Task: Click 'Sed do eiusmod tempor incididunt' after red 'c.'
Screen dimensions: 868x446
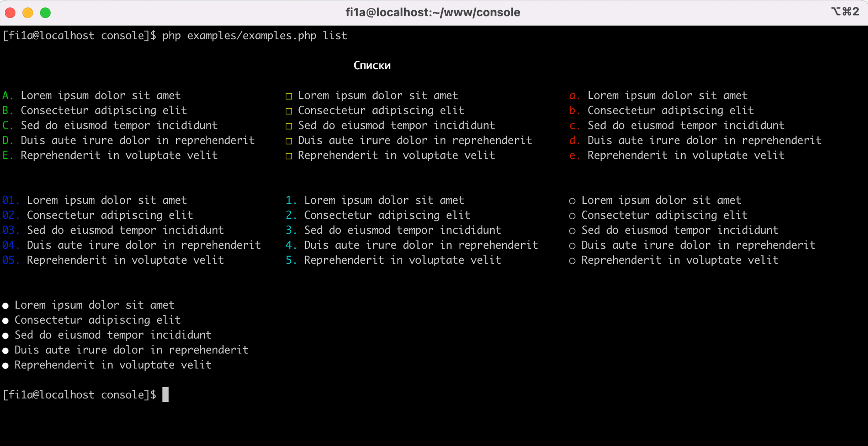Action: click(x=686, y=125)
